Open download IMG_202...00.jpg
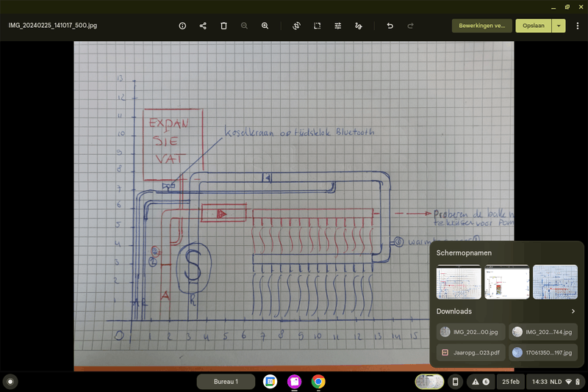The width and height of the screenshot is (588, 392). [470, 332]
